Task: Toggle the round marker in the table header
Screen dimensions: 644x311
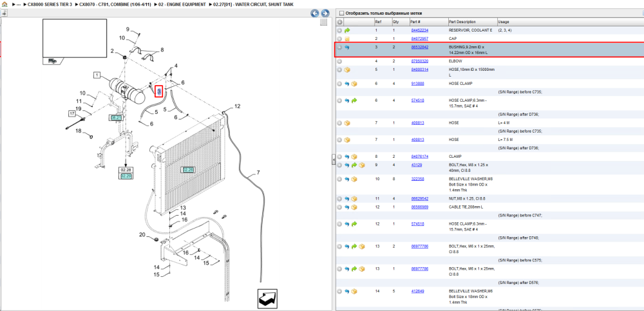Action: [339, 22]
